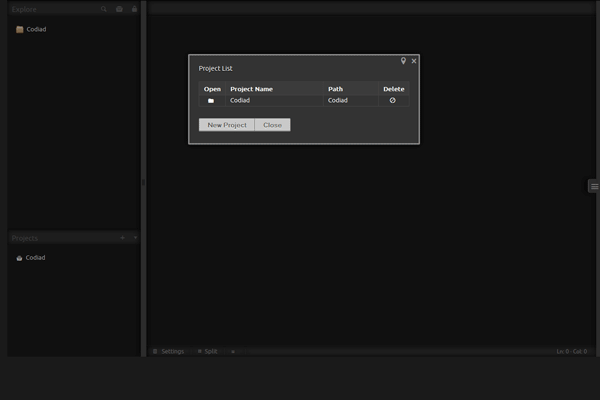Collapse Projects panel using the down arrow
The width and height of the screenshot is (600, 400).
(135, 238)
